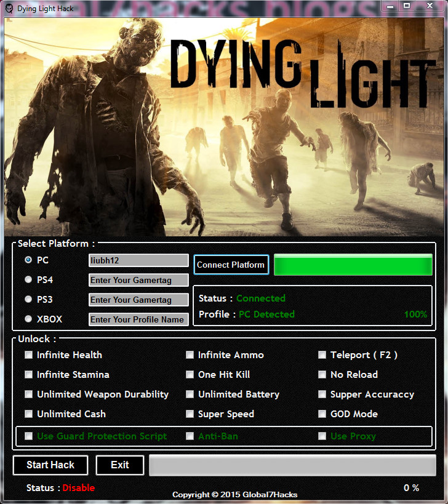Minimize the Dying Light Hack window
448x504 pixels.
coord(390,6)
